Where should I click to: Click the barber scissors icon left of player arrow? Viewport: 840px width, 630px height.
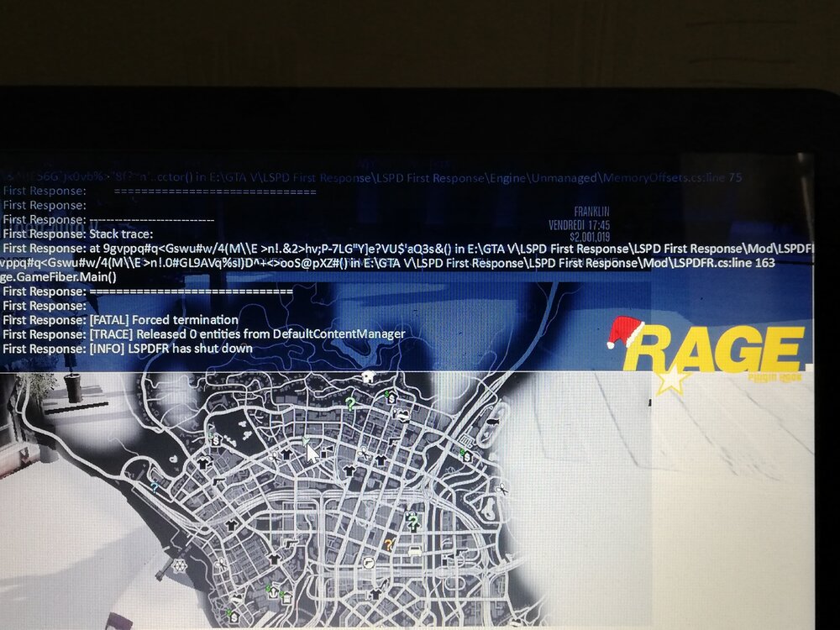[x=275, y=457]
